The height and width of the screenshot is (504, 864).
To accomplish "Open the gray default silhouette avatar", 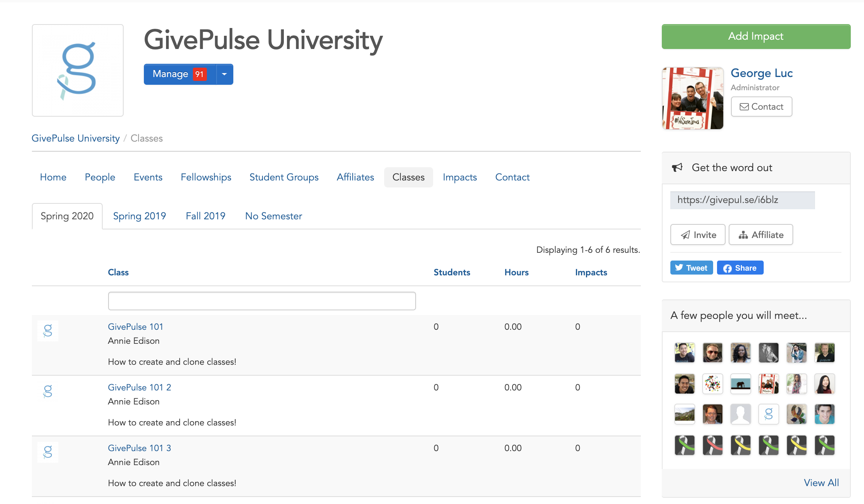I will 741,414.
